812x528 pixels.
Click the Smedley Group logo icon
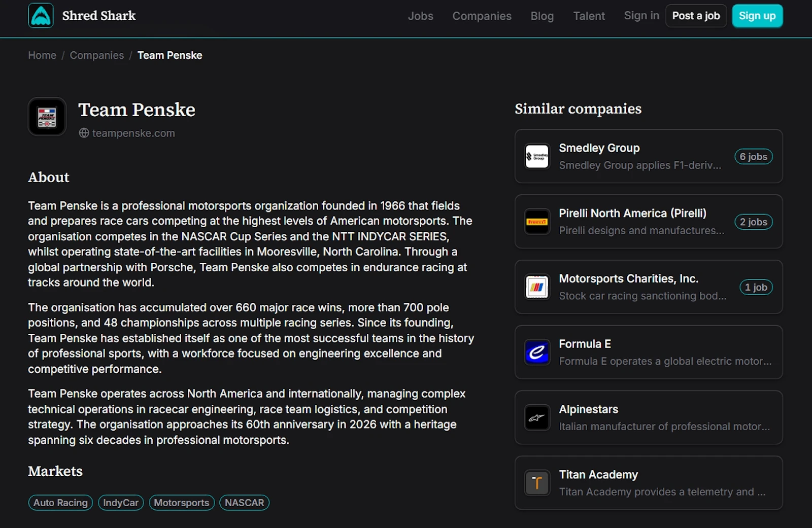click(537, 156)
